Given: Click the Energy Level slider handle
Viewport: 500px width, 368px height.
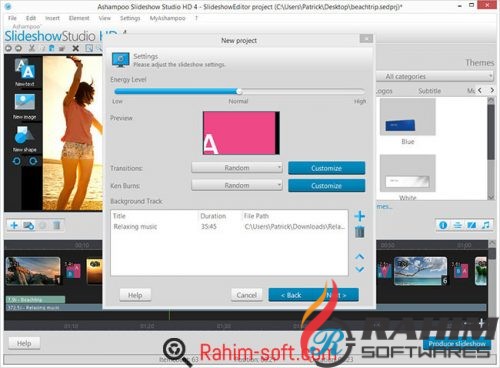Looking at the screenshot, I should pyautogui.click(x=239, y=91).
